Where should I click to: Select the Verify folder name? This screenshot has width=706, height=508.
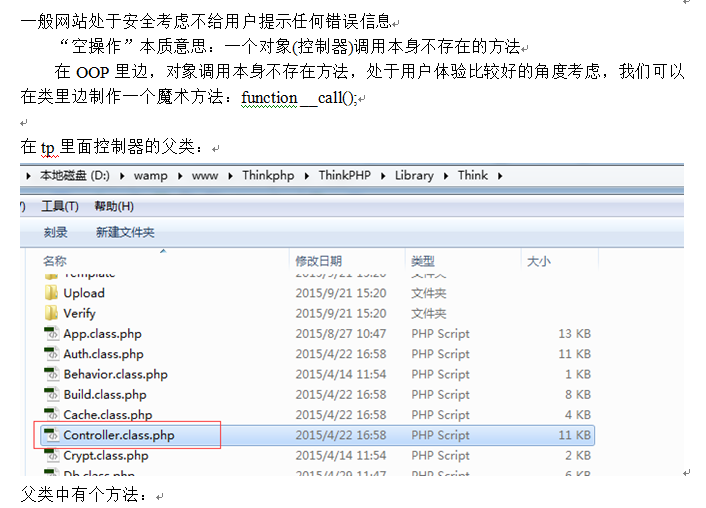click(80, 313)
